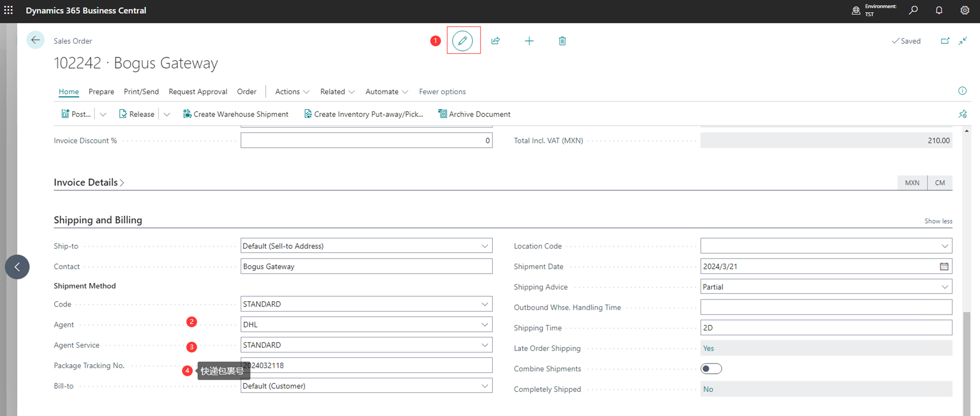This screenshot has width=980, height=416.
Task: Click the Shipping and Billing header
Action: (98, 220)
